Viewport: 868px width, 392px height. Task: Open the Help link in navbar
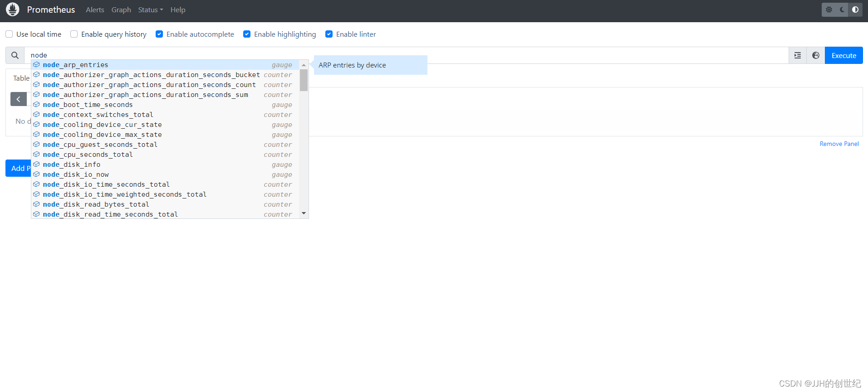[x=178, y=10]
